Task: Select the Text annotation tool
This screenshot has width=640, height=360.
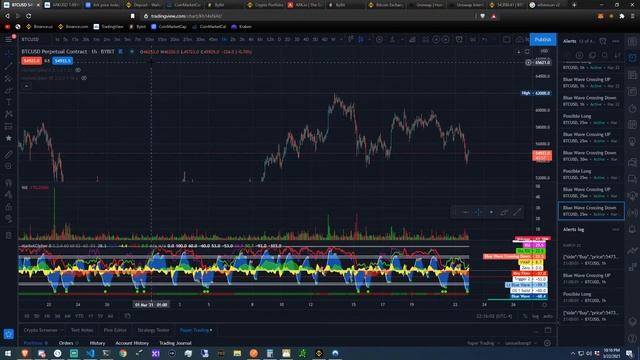Action: [x=9, y=102]
